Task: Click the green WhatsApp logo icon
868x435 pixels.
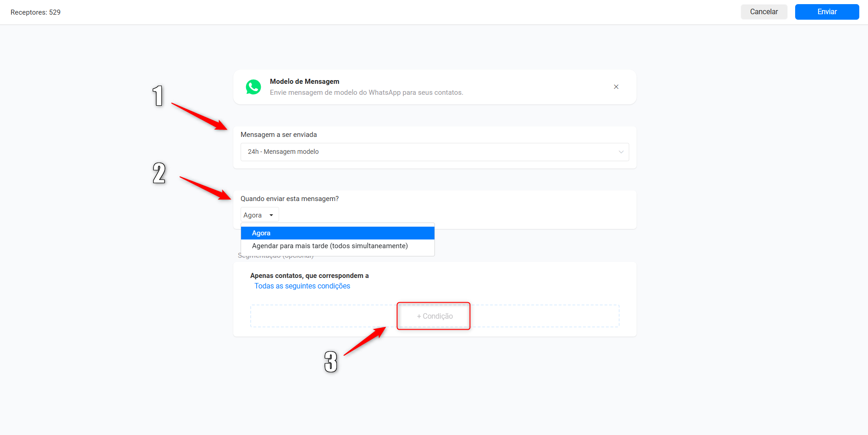Action: [x=253, y=87]
